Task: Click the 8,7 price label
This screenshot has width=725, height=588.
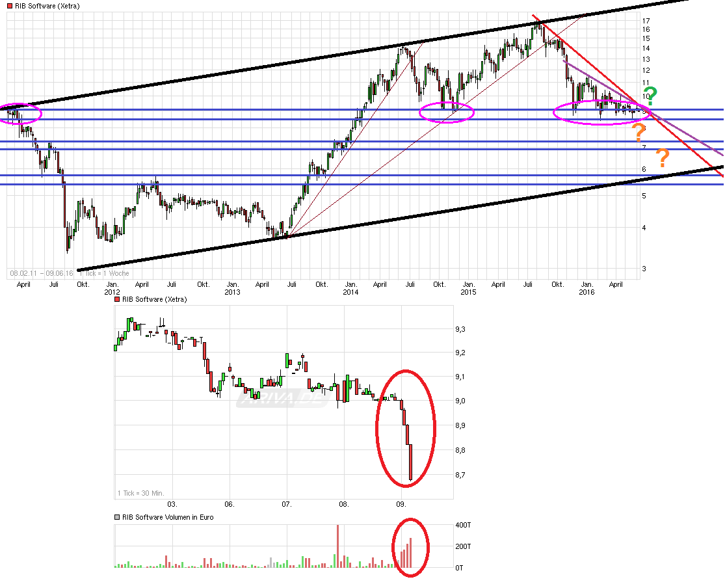Action: (x=460, y=475)
